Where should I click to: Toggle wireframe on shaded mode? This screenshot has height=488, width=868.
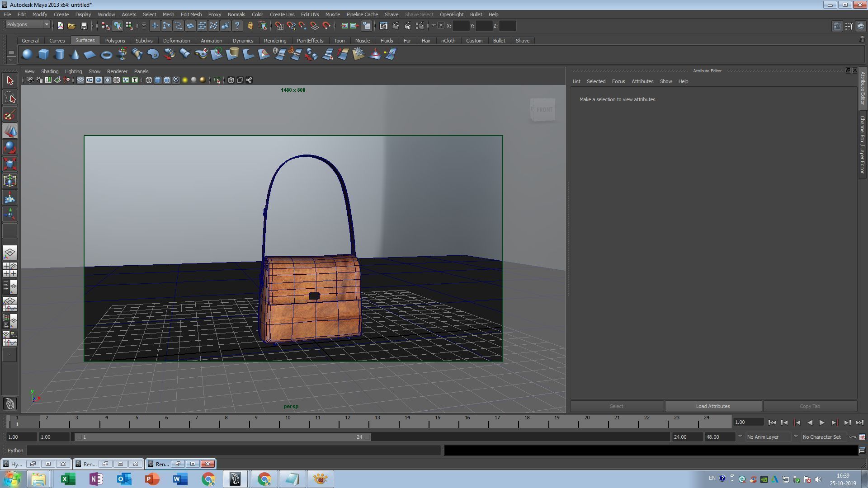coord(167,80)
